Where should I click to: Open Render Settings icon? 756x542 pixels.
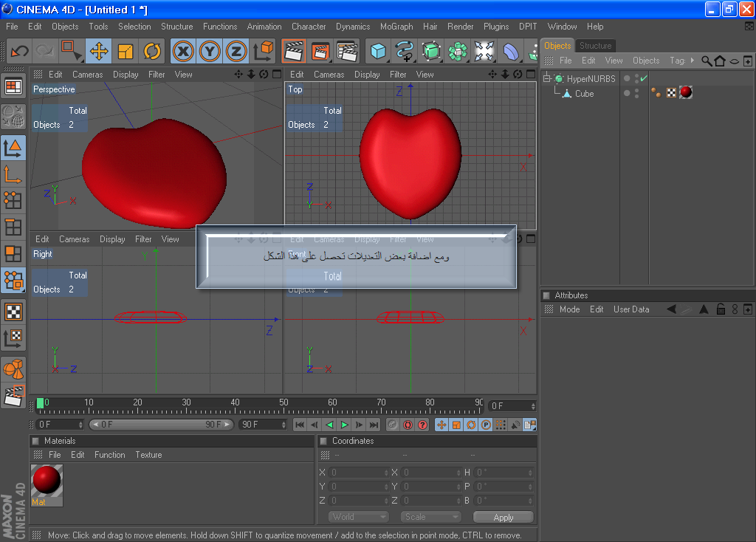tap(347, 51)
